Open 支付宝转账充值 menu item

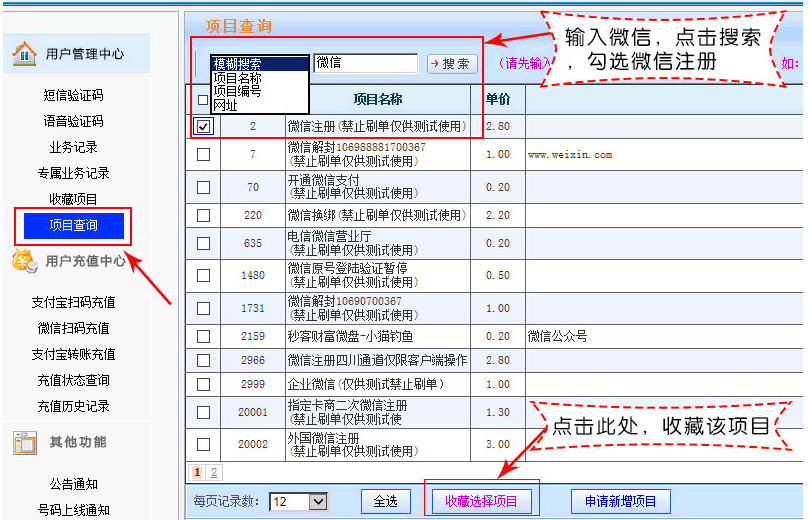(73, 354)
